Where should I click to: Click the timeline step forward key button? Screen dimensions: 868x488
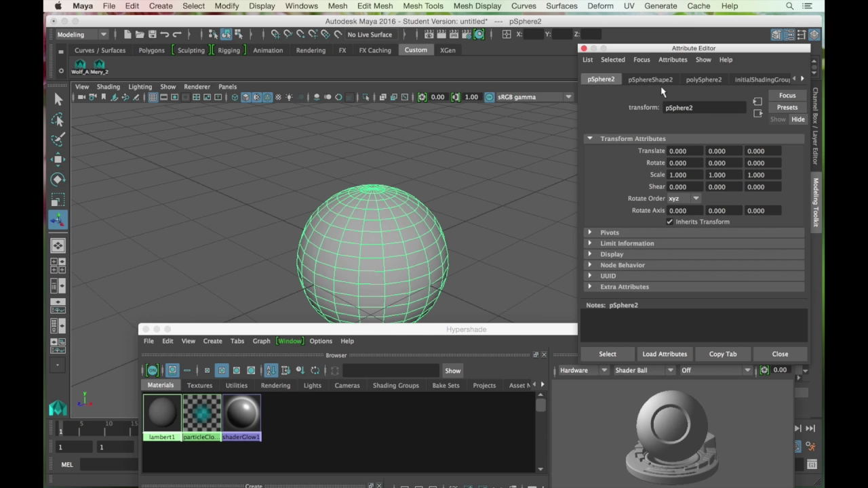coord(797,428)
